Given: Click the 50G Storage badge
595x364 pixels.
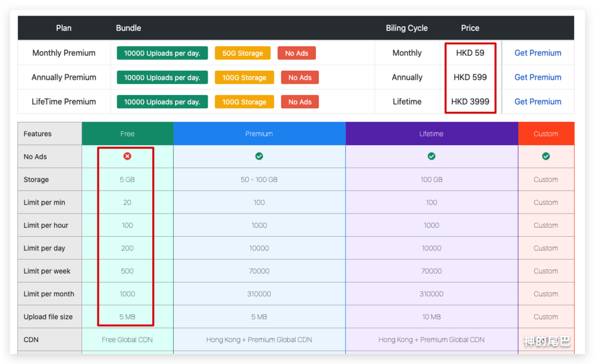Looking at the screenshot, I should point(243,53).
